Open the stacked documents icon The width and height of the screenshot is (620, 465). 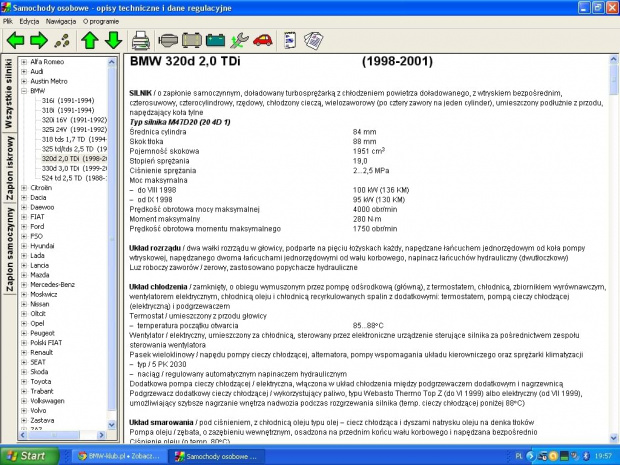click(x=314, y=41)
